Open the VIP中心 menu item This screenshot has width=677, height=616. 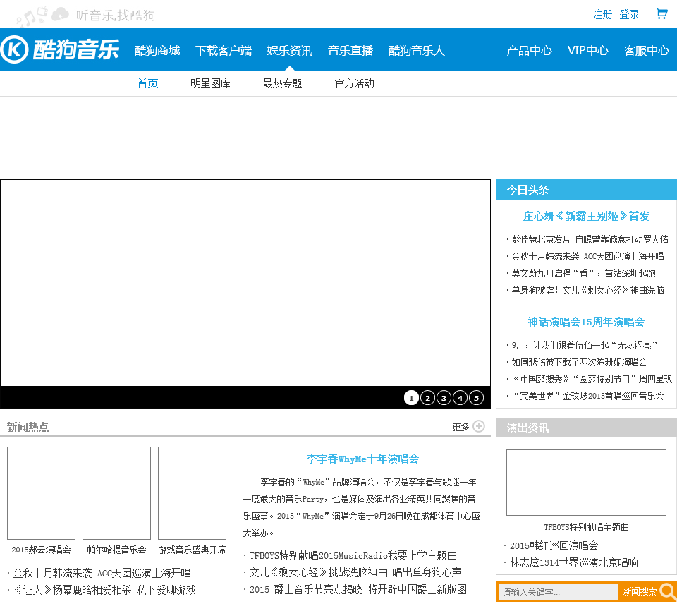(x=587, y=50)
